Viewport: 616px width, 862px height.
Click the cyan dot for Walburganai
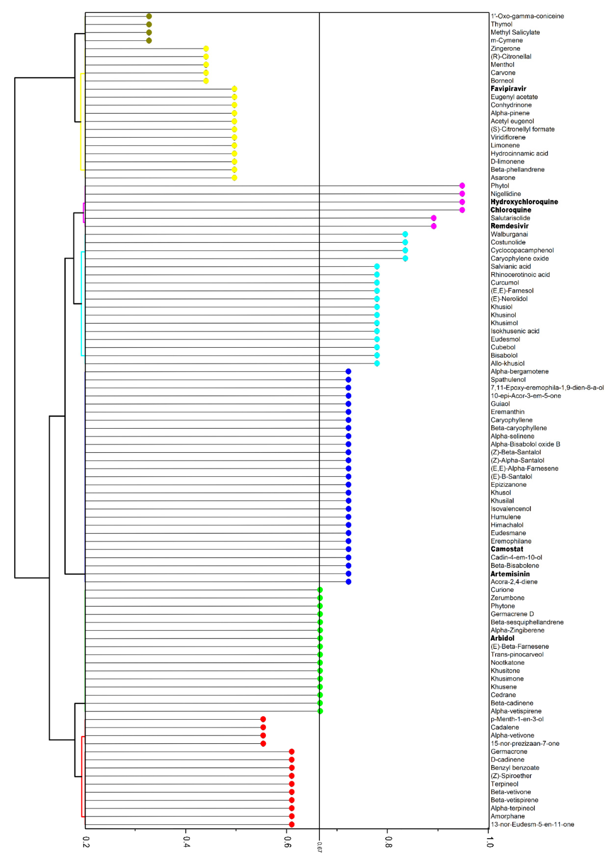click(x=405, y=234)
